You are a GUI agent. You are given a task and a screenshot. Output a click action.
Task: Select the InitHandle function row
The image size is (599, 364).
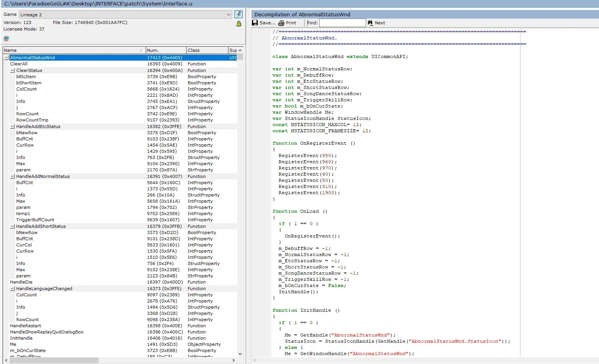pos(120,338)
